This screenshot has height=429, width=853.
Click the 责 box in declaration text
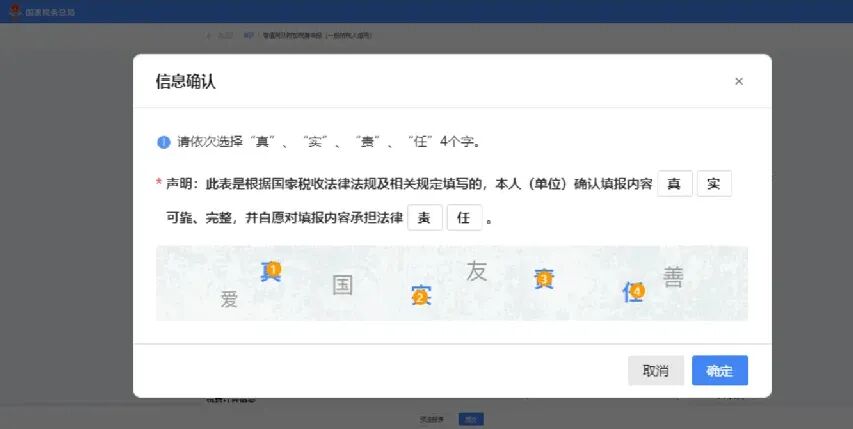(x=424, y=217)
